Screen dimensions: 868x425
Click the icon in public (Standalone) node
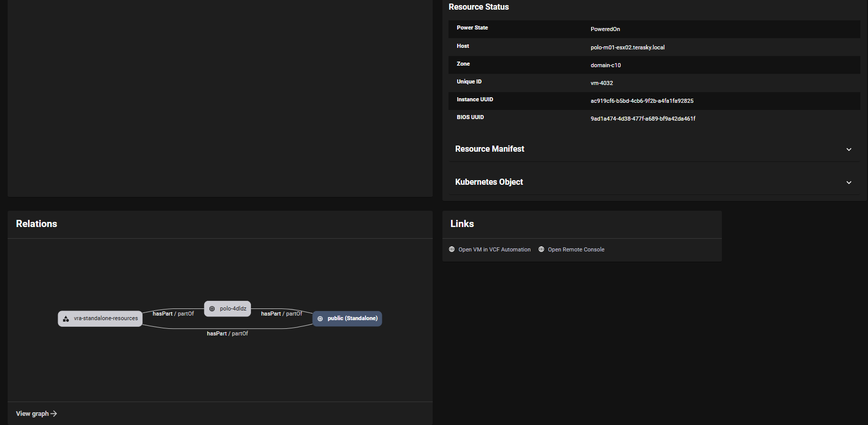pos(320,319)
